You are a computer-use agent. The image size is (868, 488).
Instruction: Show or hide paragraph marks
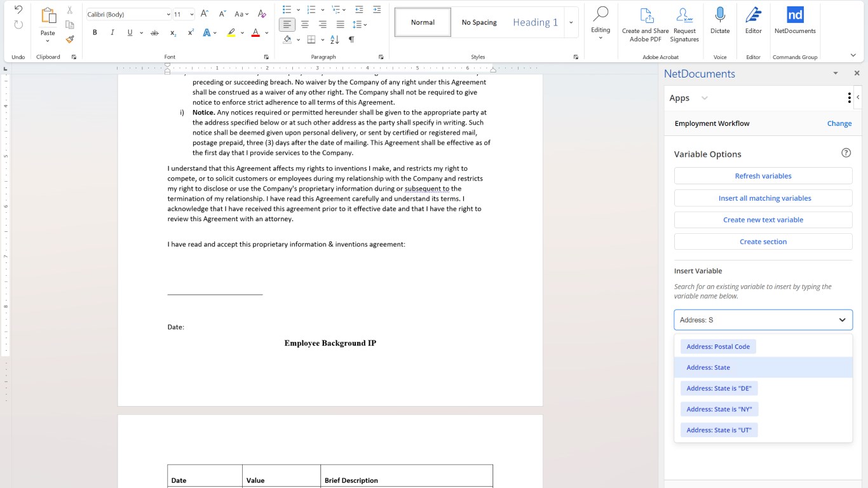[x=351, y=39]
